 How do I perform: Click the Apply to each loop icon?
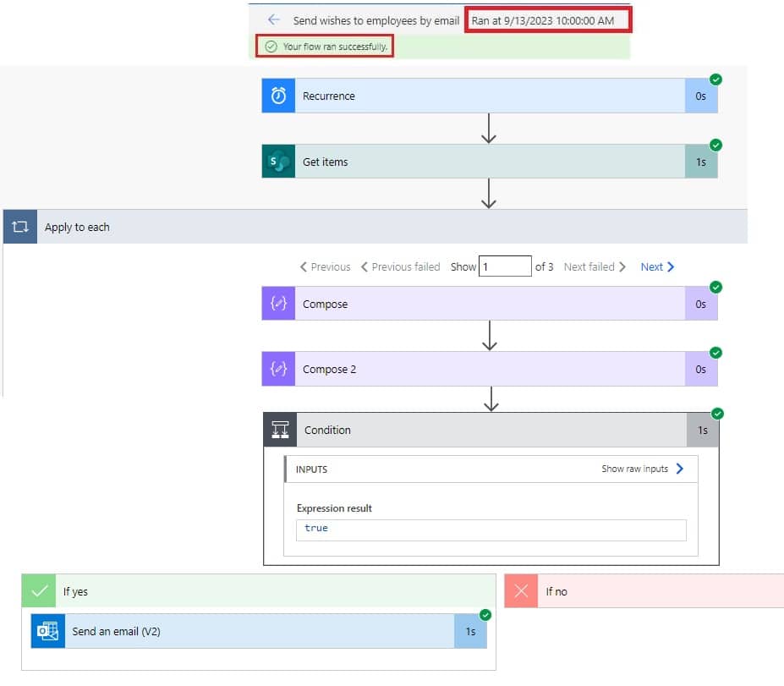coord(20,227)
